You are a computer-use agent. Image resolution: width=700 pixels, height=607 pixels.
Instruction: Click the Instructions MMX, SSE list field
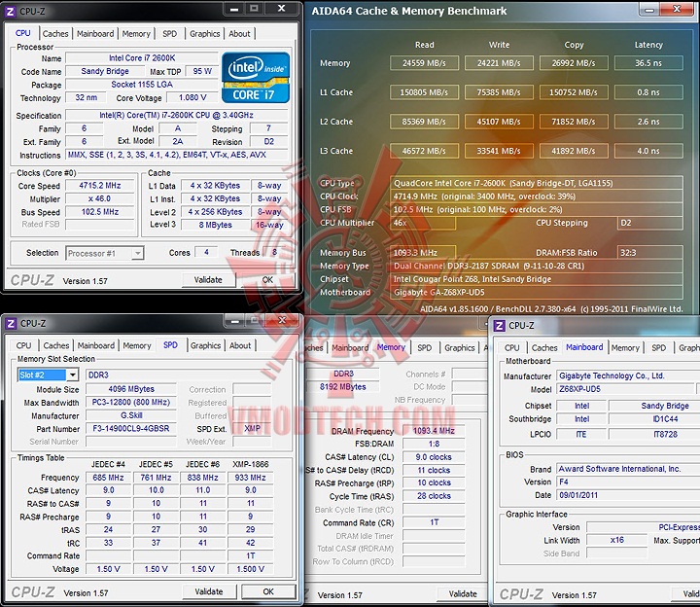177,155
